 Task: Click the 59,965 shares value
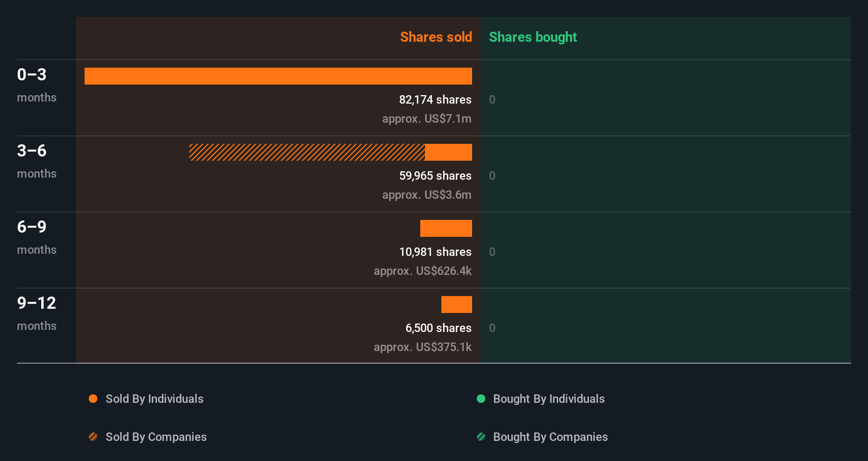(435, 176)
